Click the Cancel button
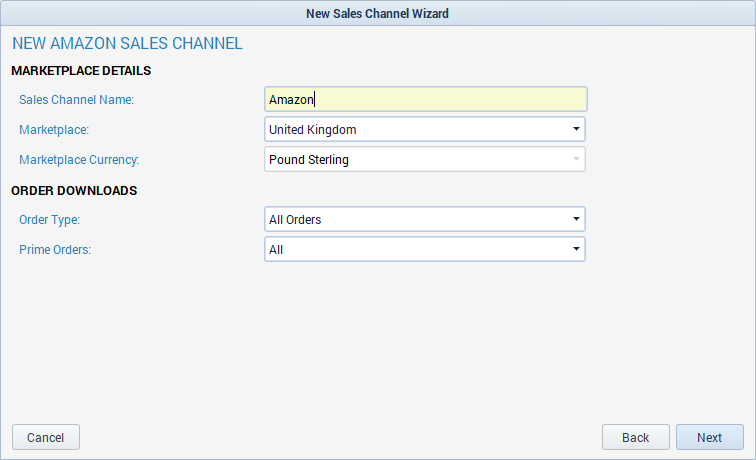This screenshot has width=756, height=460. coord(46,437)
